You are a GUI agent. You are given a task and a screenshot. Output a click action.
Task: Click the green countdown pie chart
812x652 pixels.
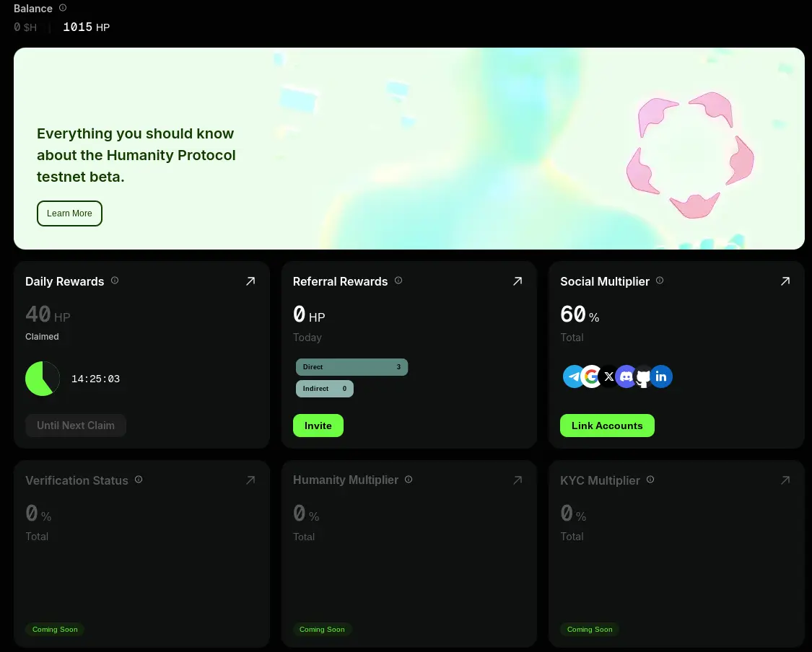coord(43,379)
